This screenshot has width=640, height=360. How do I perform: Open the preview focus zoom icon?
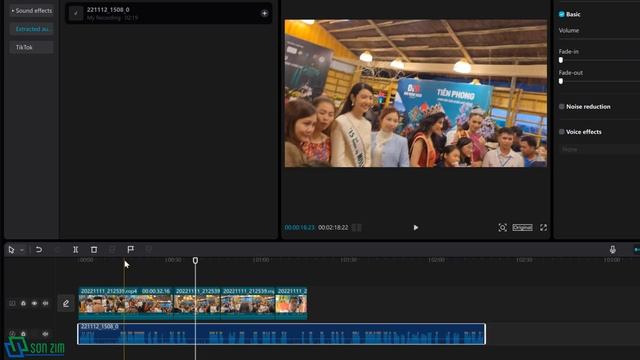502,227
